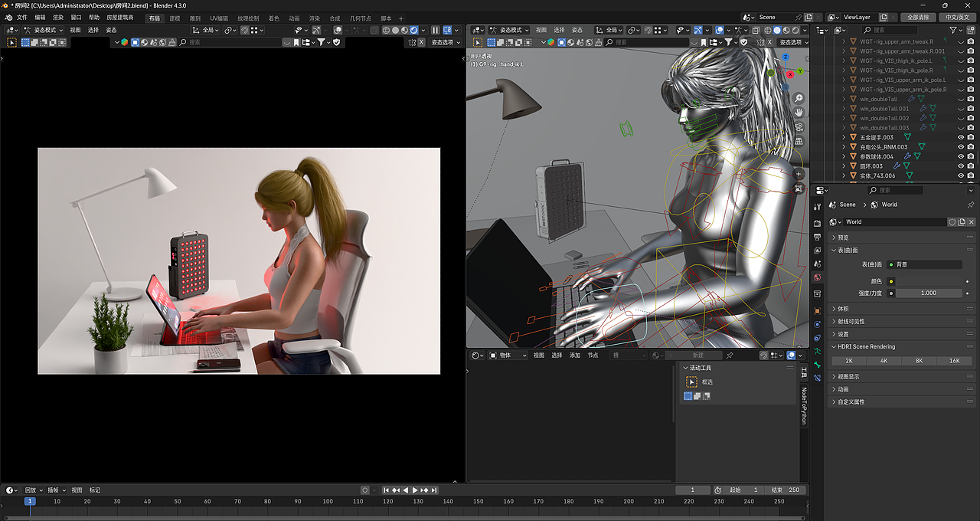This screenshot has width=980, height=521.
Task: Hide 充电公头_RNM.003 in the outliner
Action: pos(961,147)
